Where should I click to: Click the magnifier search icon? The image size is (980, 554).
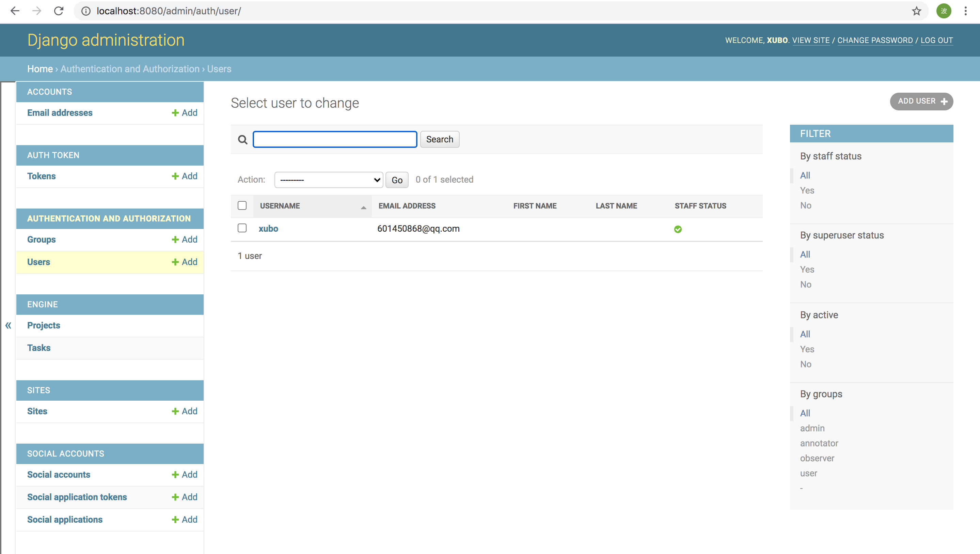(x=242, y=140)
